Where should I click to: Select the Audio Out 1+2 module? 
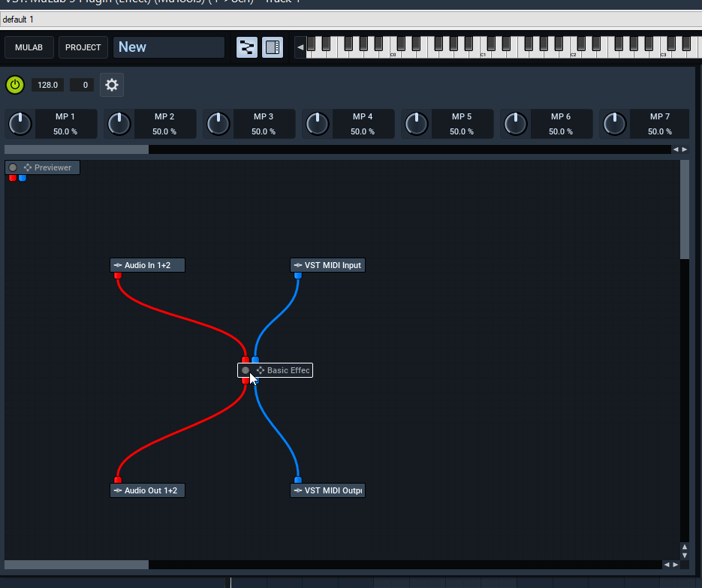(147, 490)
